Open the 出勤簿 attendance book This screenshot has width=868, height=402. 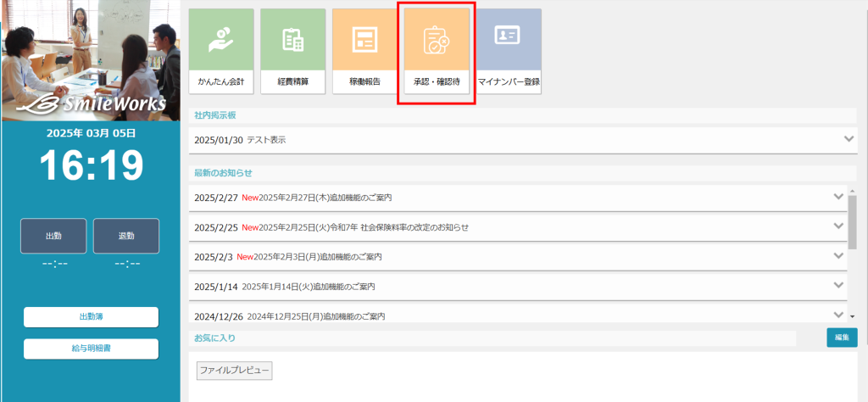pyautogui.click(x=91, y=317)
